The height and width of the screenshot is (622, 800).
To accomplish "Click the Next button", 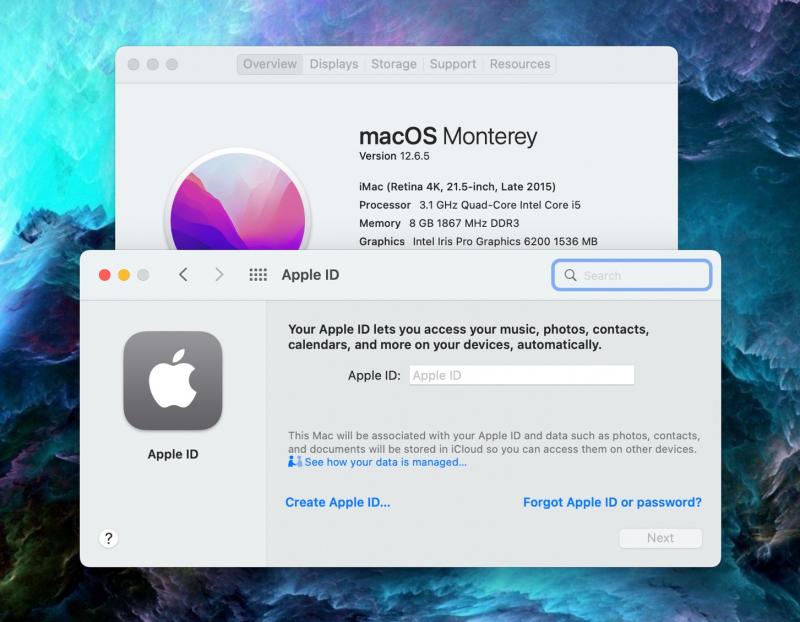I will tap(661, 538).
